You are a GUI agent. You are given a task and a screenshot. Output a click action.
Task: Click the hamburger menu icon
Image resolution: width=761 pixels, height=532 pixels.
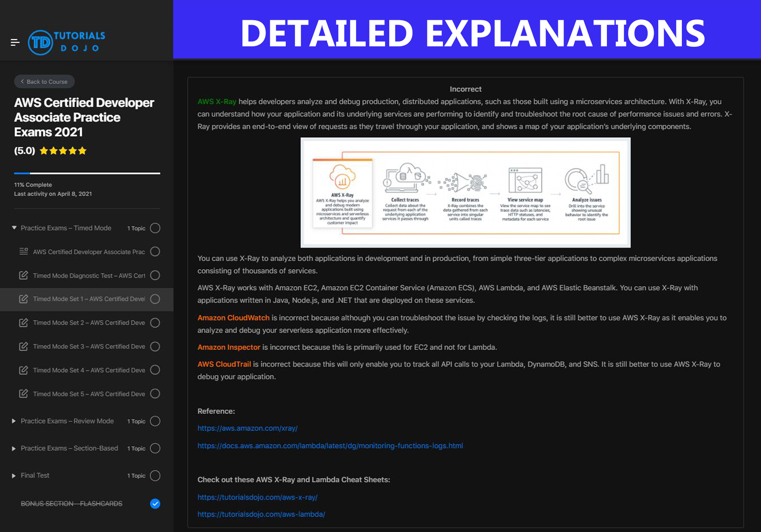point(15,42)
